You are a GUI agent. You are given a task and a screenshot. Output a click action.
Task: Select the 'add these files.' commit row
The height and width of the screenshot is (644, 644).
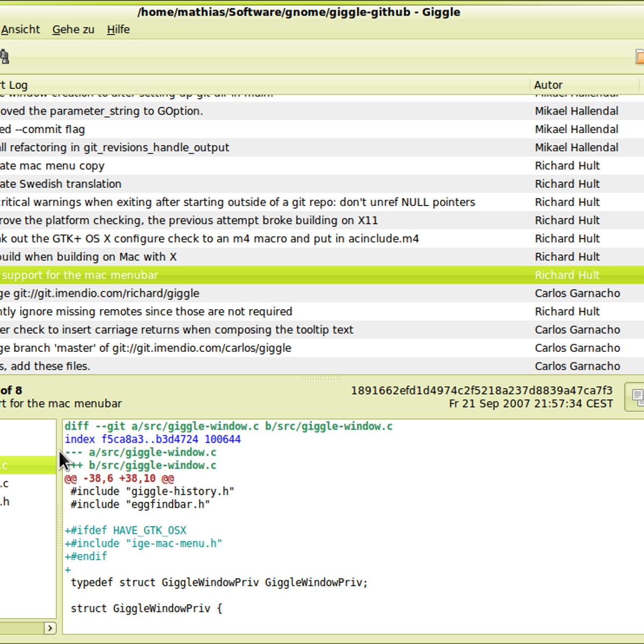(45, 367)
